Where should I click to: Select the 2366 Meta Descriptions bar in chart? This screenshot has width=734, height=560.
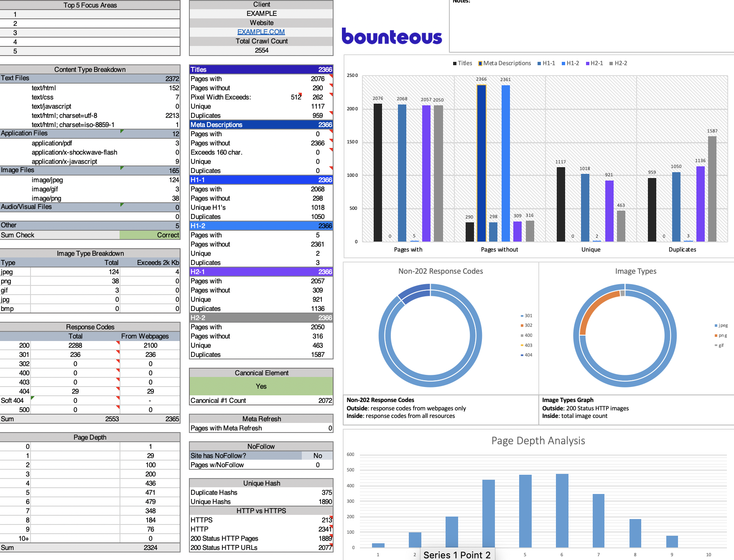click(x=482, y=163)
